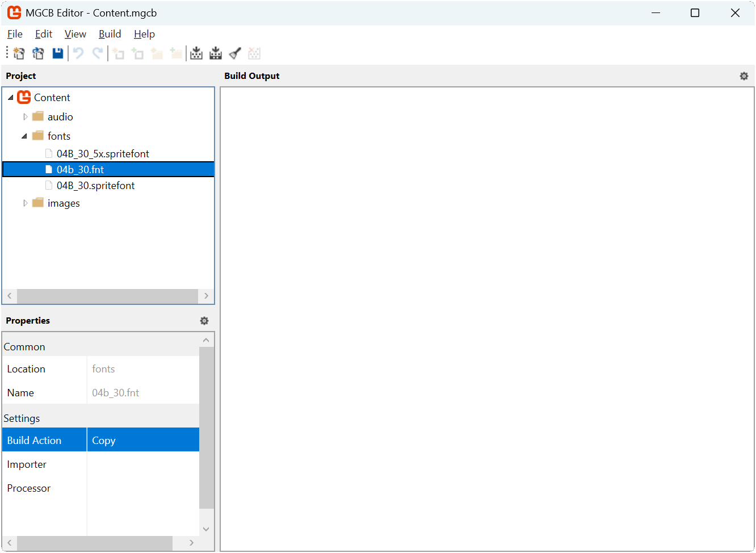Screen dimensions: 756x553
Task: Minimize the MGCB Editor window
Action: (x=656, y=12)
